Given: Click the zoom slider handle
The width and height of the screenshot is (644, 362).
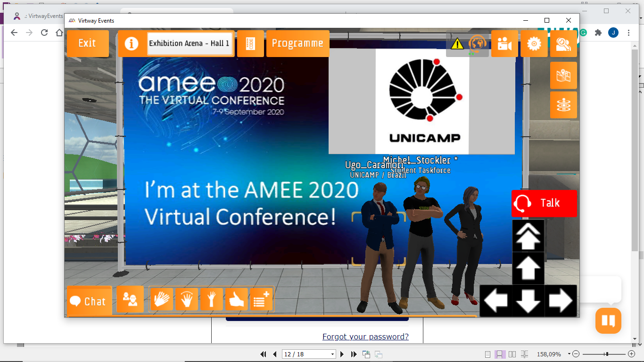Looking at the screenshot, I should point(607,354).
